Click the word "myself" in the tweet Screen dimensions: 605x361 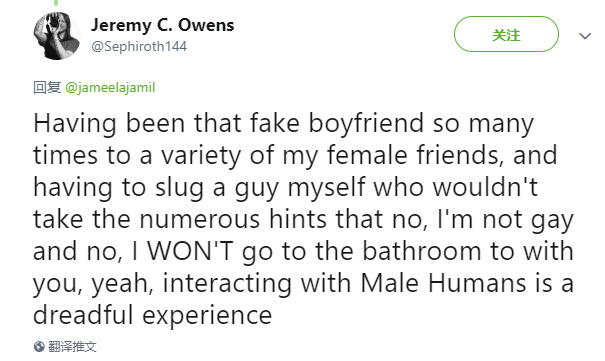[326, 188]
